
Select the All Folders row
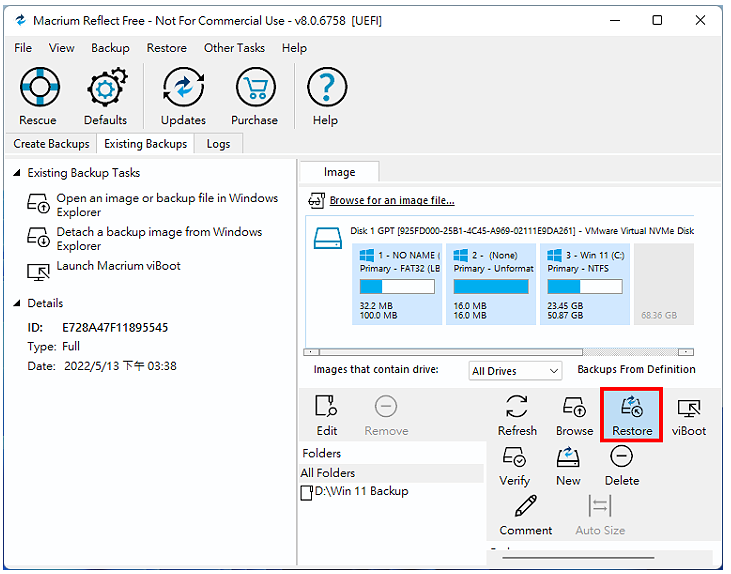click(392, 473)
